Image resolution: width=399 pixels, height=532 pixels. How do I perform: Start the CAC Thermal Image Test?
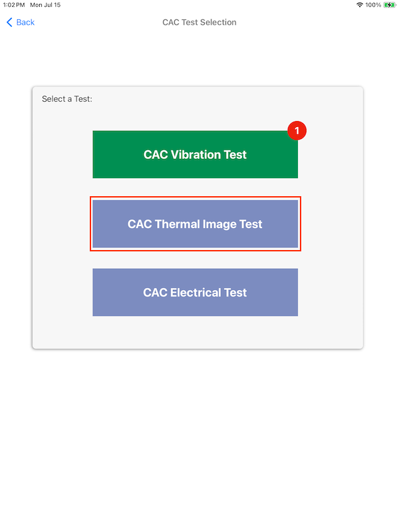click(195, 224)
